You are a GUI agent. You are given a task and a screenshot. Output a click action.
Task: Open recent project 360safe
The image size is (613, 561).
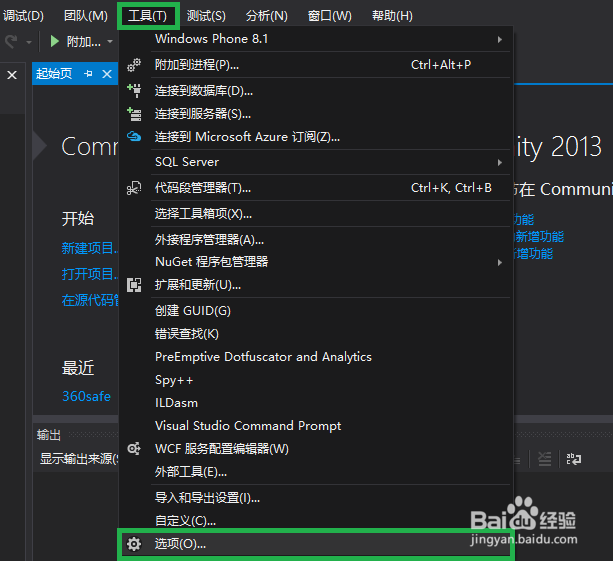click(86, 396)
